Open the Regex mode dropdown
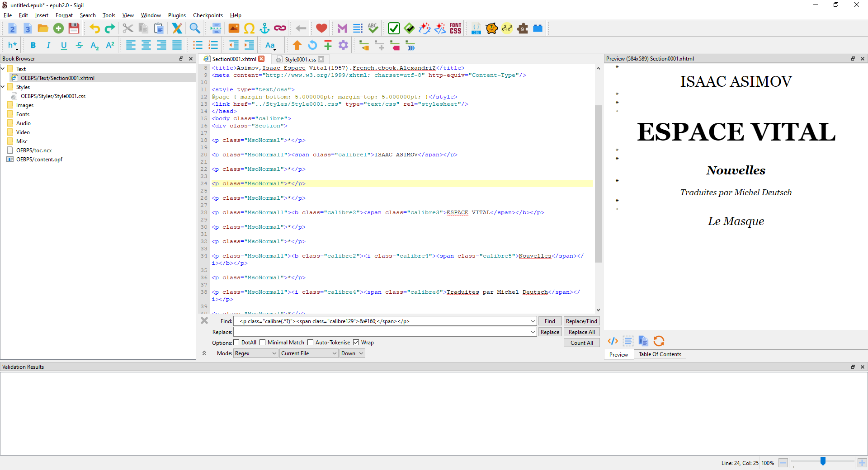This screenshot has width=868, height=470. (x=255, y=353)
